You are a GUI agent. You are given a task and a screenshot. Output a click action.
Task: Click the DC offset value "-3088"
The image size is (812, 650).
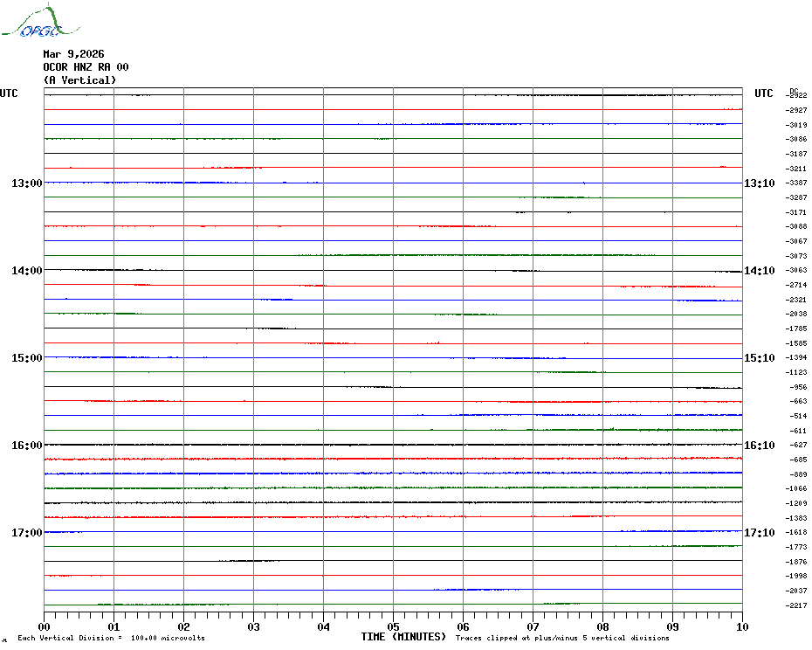(x=796, y=226)
